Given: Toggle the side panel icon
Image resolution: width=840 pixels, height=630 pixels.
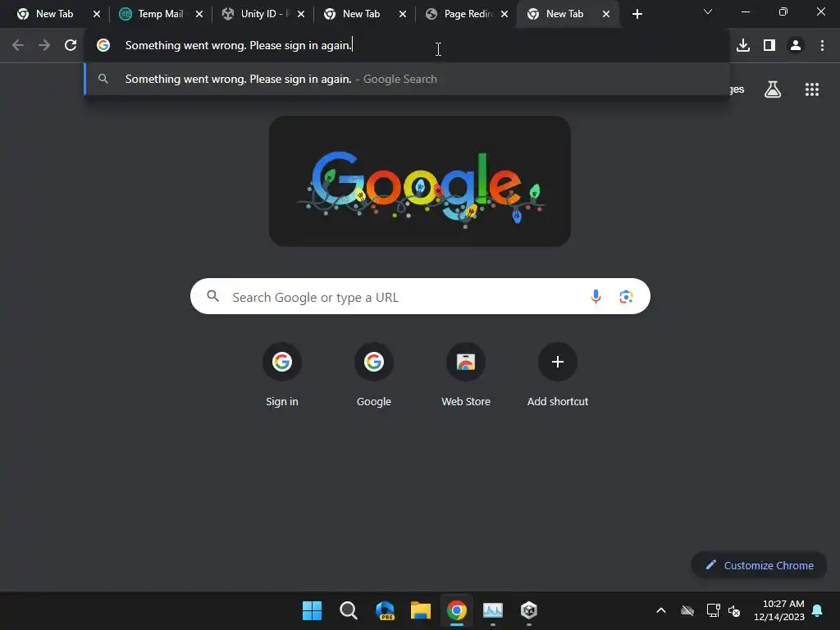Looking at the screenshot, I should click(x=769, y=46).
